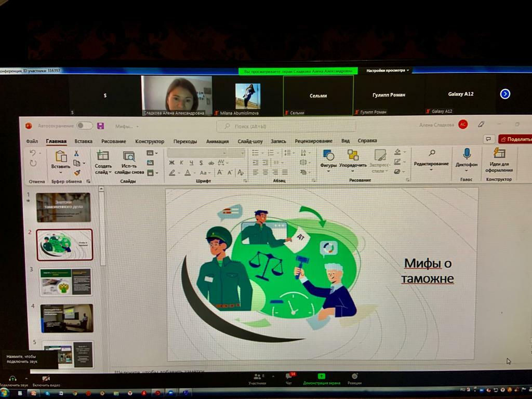Toggle Bold (Ж) formatting
This screenshot has width=532, height=399.
click(x=171, y=163)
